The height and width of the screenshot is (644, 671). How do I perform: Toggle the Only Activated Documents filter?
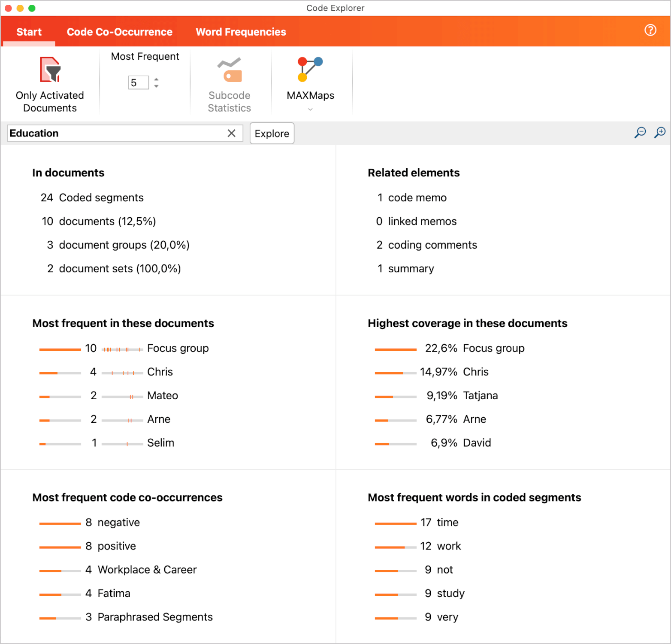click(x=50, y=82)
